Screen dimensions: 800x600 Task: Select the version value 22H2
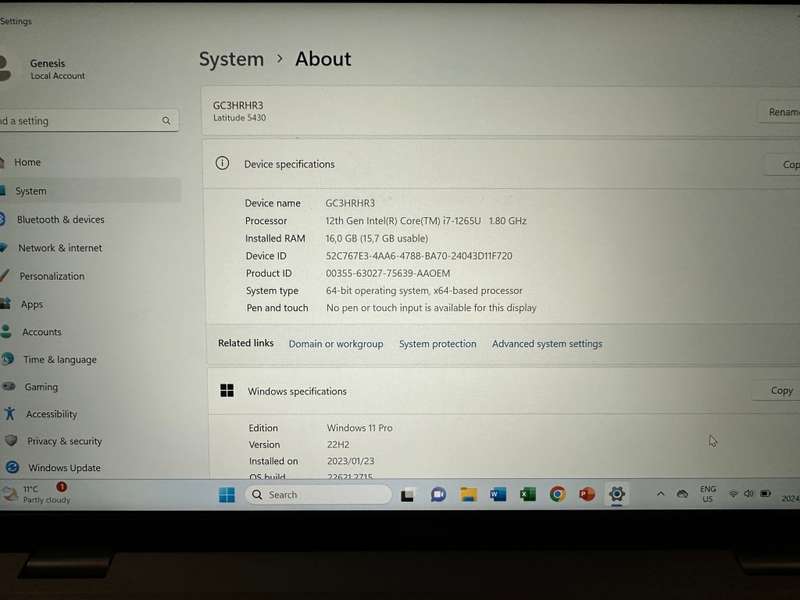click(x=338, y=445)
